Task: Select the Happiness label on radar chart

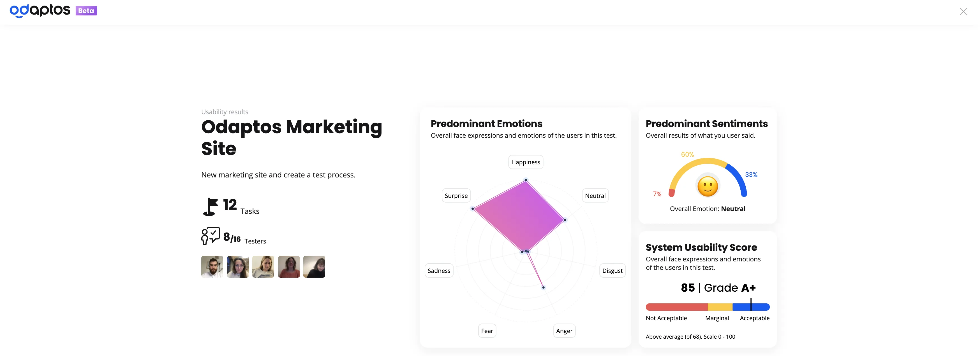Action: coord(526,162)
